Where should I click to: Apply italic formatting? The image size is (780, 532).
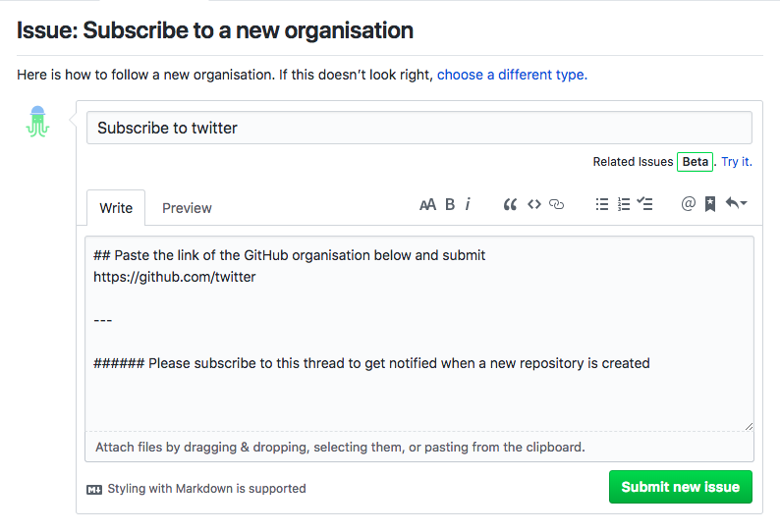point(468,205)
